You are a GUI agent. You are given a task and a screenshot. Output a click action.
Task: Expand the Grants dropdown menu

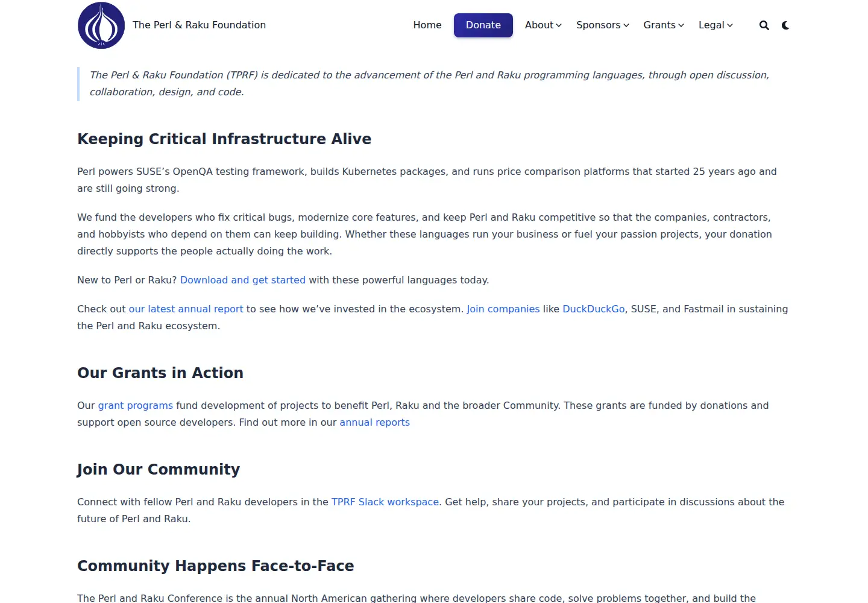[664, 25]
